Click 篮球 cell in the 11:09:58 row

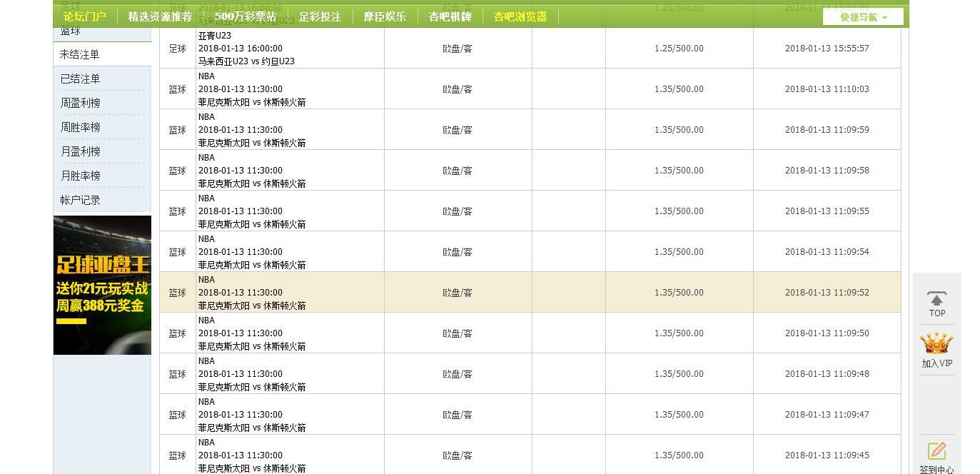(x=177, y=171)
